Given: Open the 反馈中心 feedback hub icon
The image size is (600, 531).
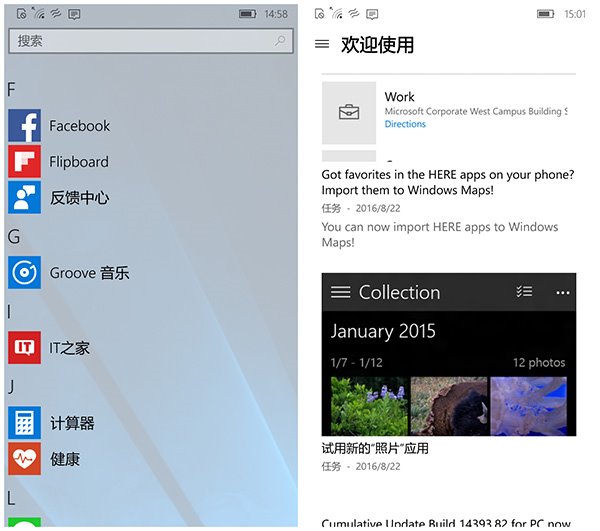Looking at the screenshot, I should click(24, 197).
